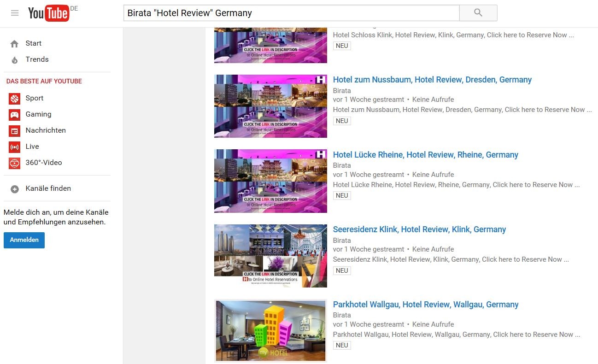This screenshot has width=598, height=364.
Task: Click the search magnifier button
Action: (478, 13)
